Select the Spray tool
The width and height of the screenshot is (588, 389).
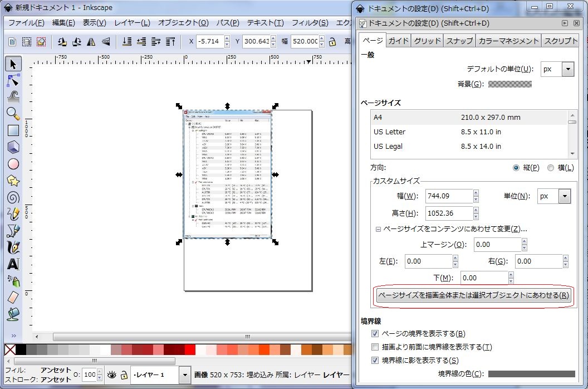point(13,280)
